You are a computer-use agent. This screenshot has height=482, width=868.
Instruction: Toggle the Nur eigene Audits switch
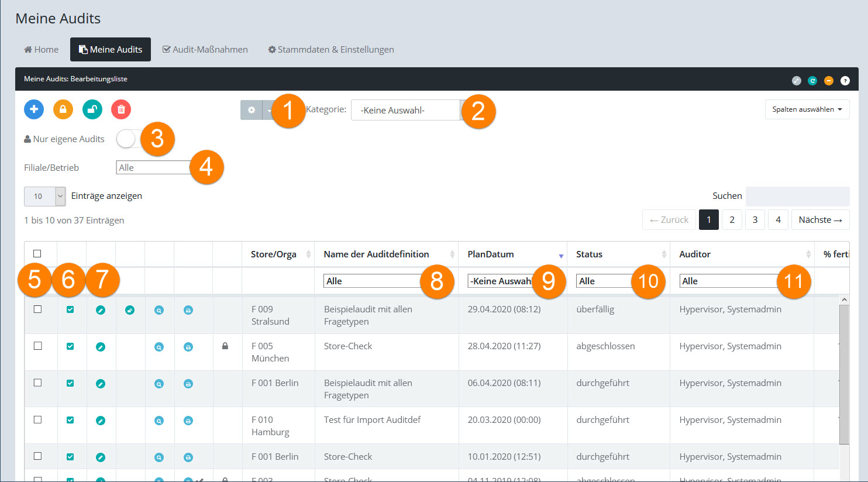pos(128,139)
